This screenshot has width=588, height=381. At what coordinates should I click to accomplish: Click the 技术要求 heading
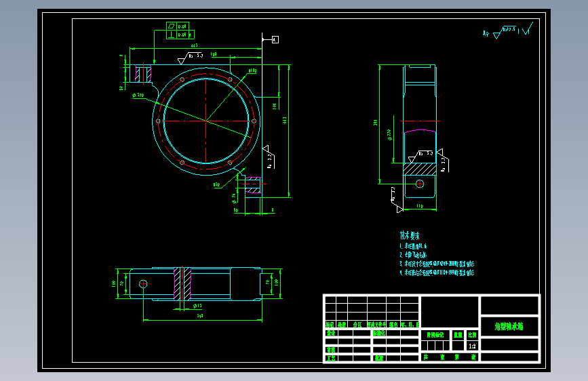tap(410, 235)
